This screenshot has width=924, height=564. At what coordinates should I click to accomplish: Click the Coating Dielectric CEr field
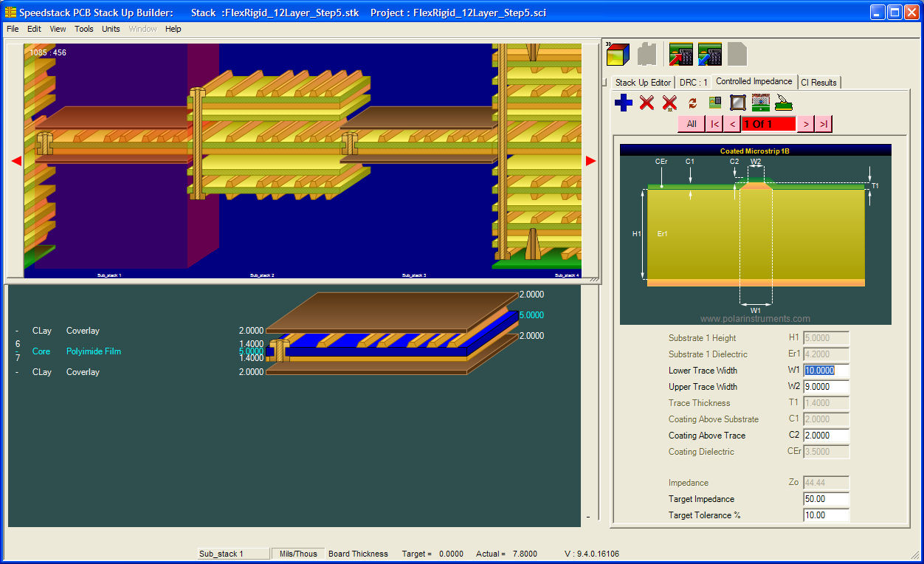click(826, 452)
